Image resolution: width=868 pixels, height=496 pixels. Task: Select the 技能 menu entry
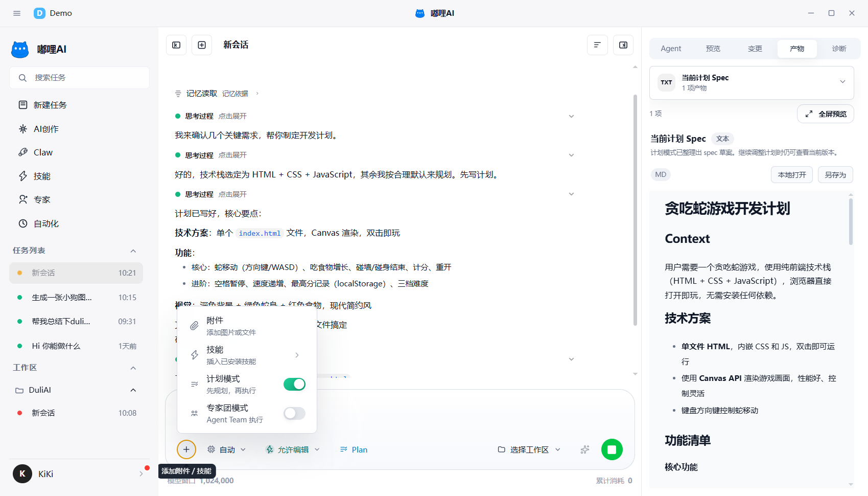point(247,355)
